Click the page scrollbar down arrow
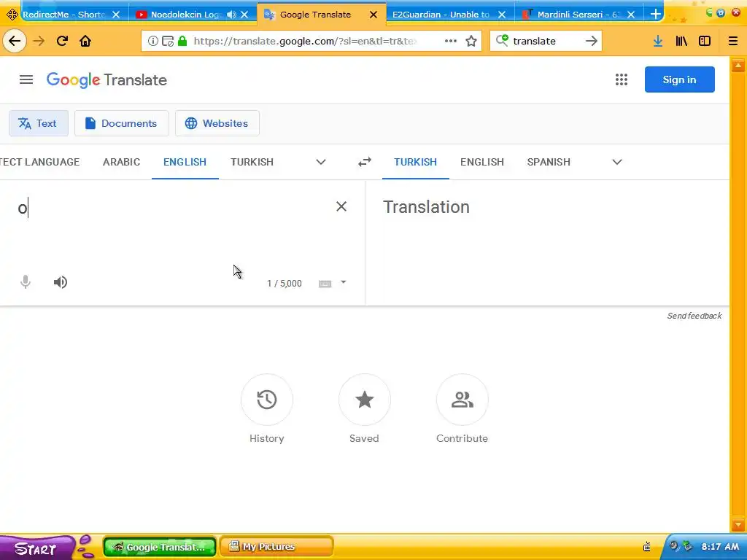747x560 pixels. 738,526
